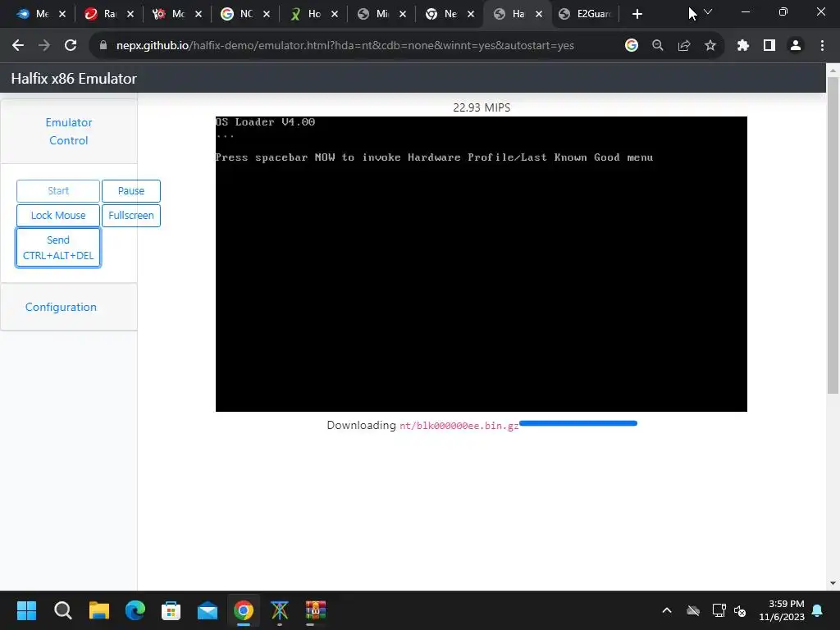The image size is (840, 630).
Task: Open the Extensions puzzle icon
Action: click(x=742, y=46)
